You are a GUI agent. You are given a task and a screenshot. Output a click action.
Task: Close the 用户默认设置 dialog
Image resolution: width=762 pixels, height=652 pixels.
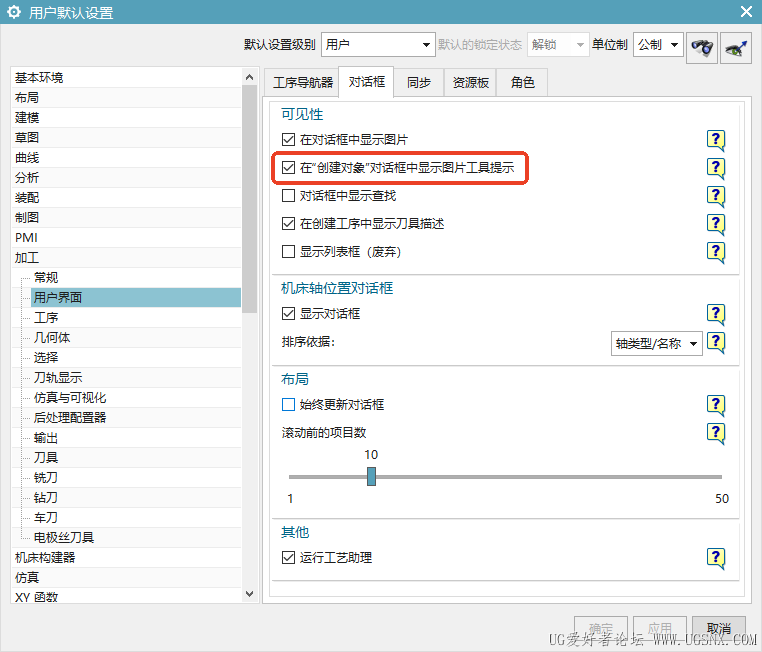pos(746,12)
